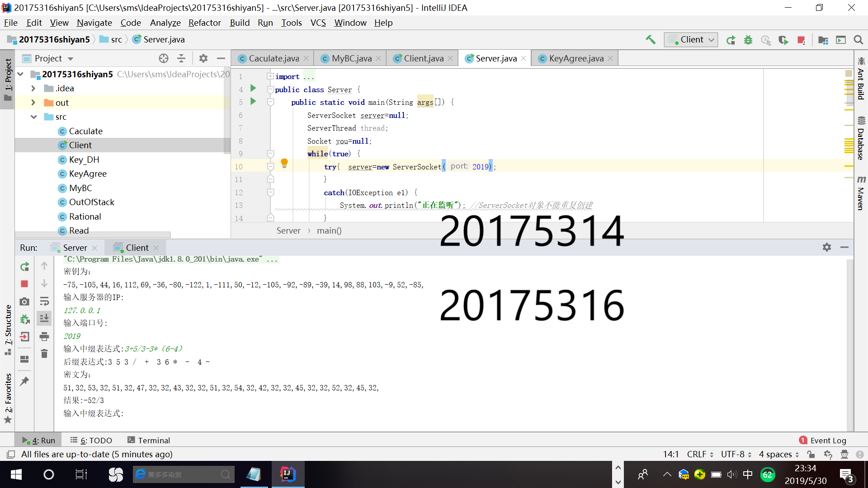Click the Build project hammer icon
The height and width of the screenshot is (488, 868).
(x=650, y=40)
